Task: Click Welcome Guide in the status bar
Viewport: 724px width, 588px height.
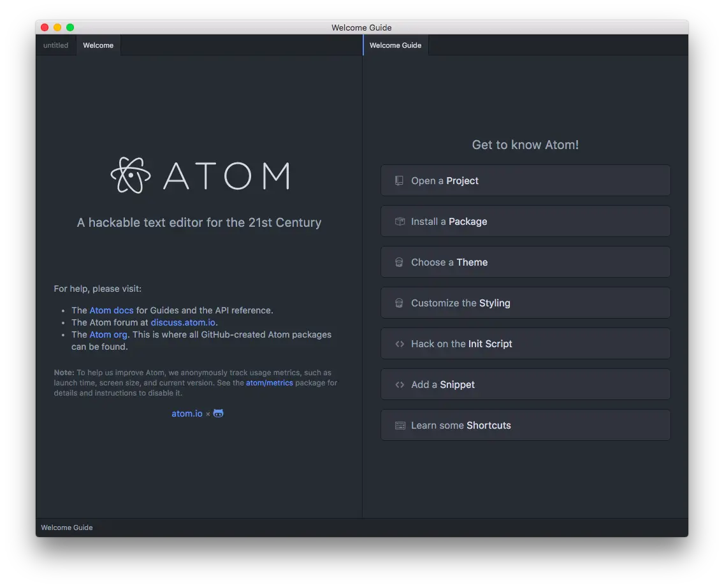Action: tap(67, 527)
